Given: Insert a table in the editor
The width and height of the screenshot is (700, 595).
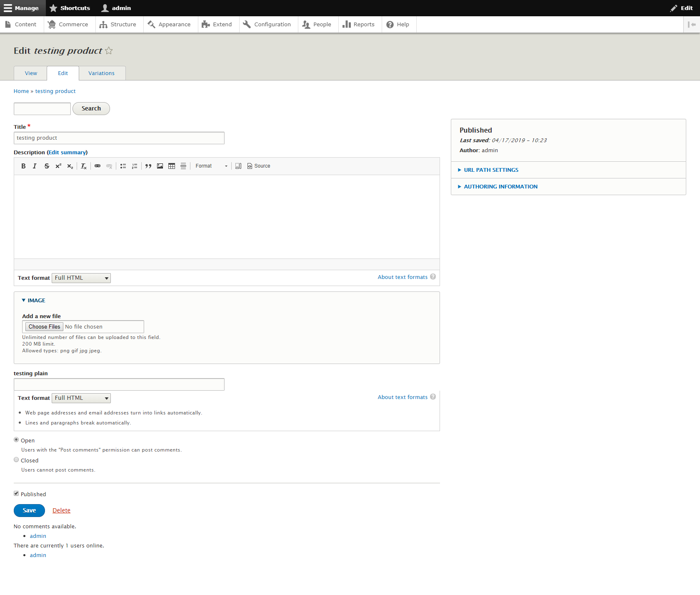Looking at the screenshot, I should click(172, 166).
